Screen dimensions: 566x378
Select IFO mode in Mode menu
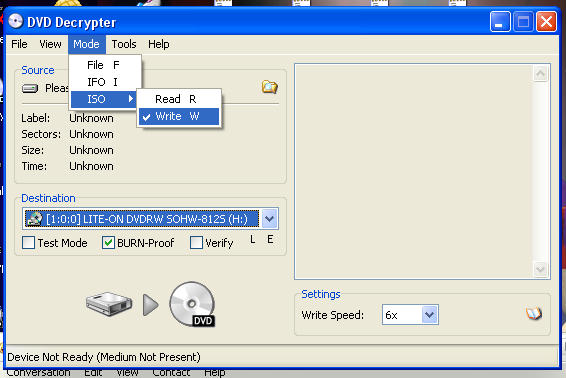pyautogui.click(x=104, y=82)
